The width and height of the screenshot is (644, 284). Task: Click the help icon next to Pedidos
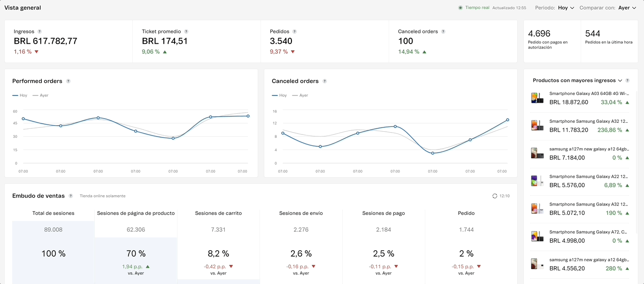click(295, 32)
